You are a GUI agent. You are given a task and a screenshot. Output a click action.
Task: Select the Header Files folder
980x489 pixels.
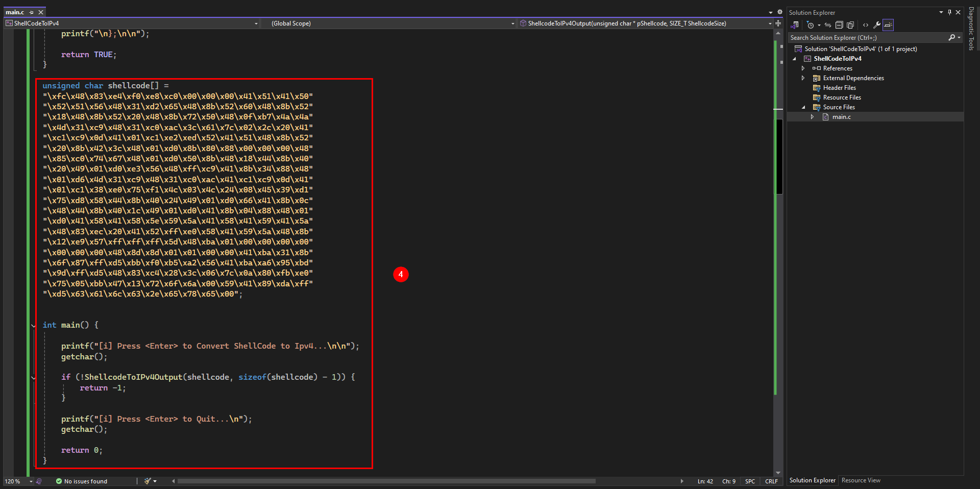coord(839,88)
